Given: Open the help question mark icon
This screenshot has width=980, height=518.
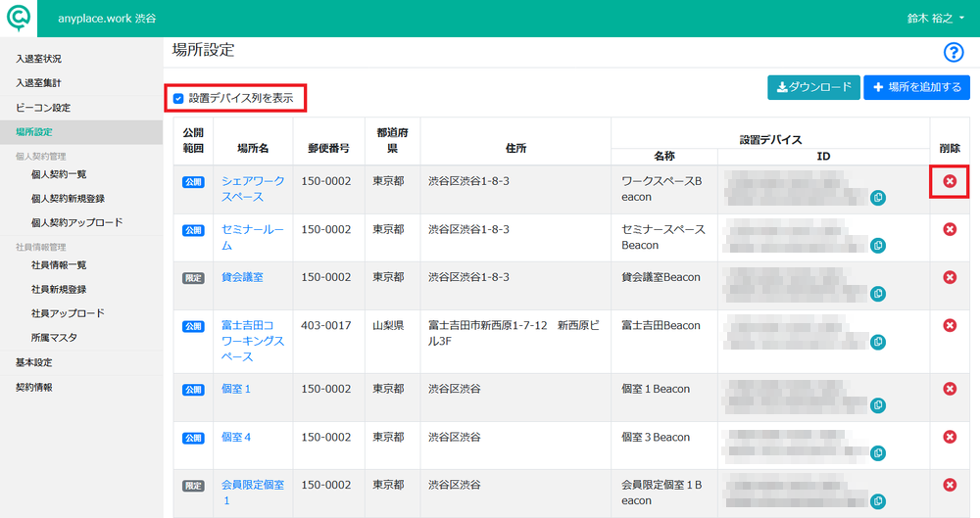Looking at the screenshot, I should point(954,53).
